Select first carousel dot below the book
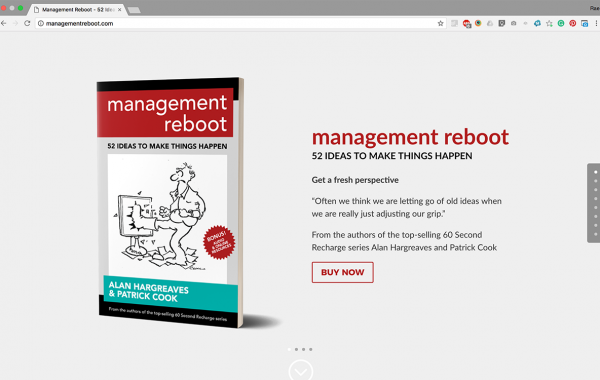The width and height of the screenshot is (600, 380). (289, 349)
